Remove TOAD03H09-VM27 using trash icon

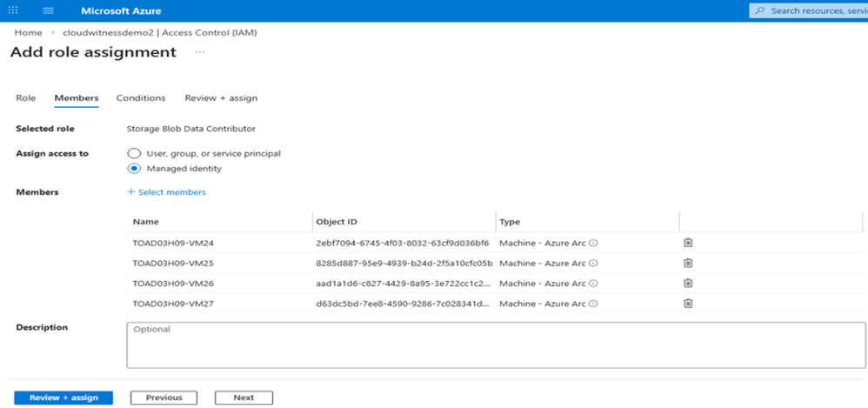[688, 304]
